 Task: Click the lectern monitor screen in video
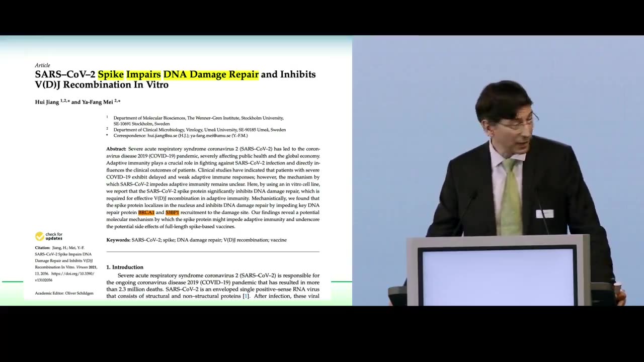[x=499, y=277]
